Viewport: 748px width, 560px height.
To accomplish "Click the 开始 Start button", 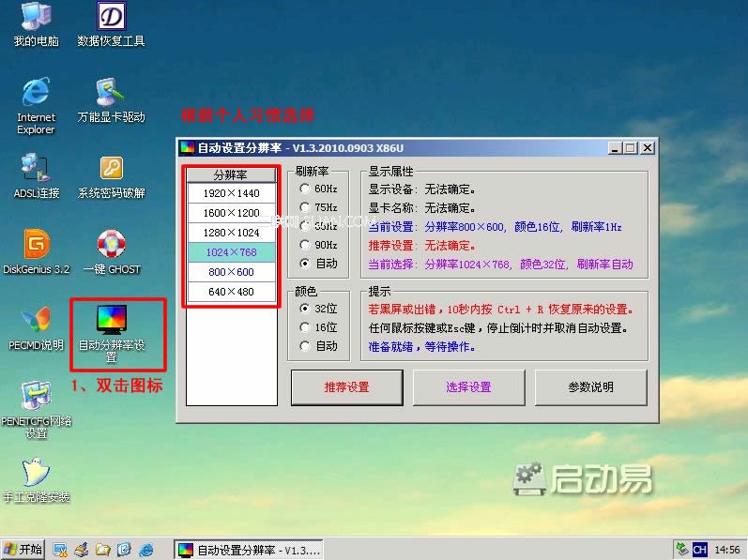I will tap(23, 550).
